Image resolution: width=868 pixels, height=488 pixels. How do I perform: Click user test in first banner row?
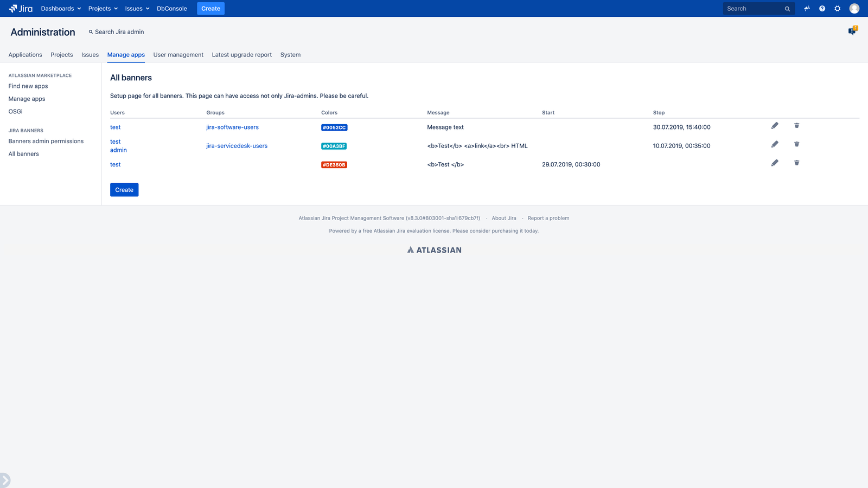click(116, 127)
